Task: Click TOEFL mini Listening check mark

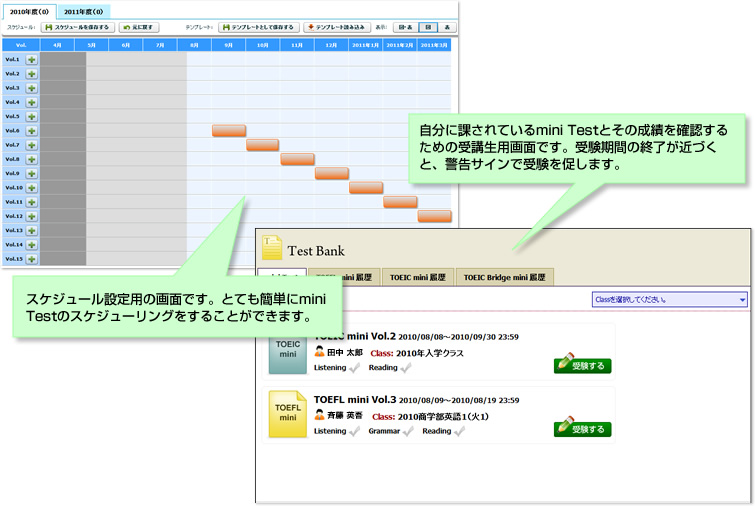Action: click(354, 431)
